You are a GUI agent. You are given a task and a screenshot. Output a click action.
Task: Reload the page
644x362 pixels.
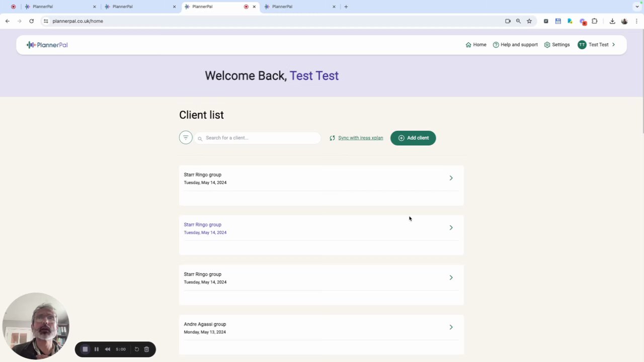click(x=31, y=21)
